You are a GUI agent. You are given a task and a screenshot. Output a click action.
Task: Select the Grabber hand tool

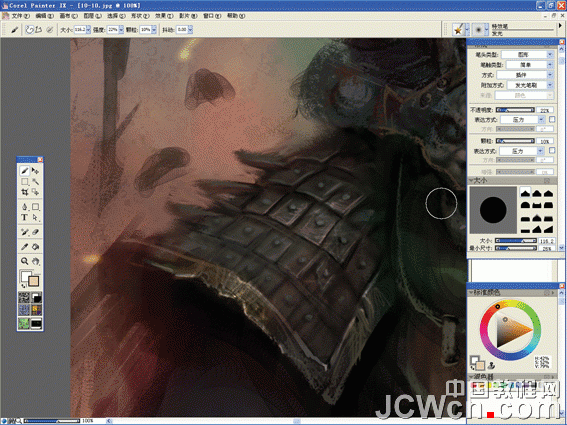[35, 261]
